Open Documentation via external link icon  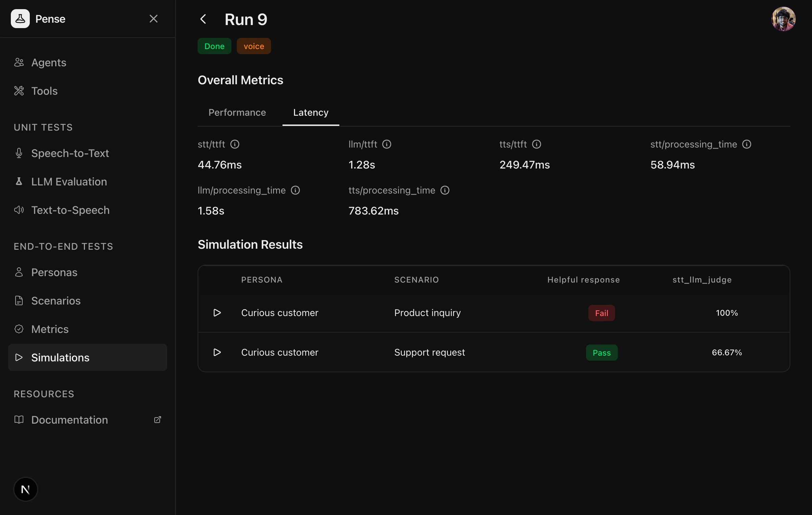pyautogui.click(x=157, y=420)
